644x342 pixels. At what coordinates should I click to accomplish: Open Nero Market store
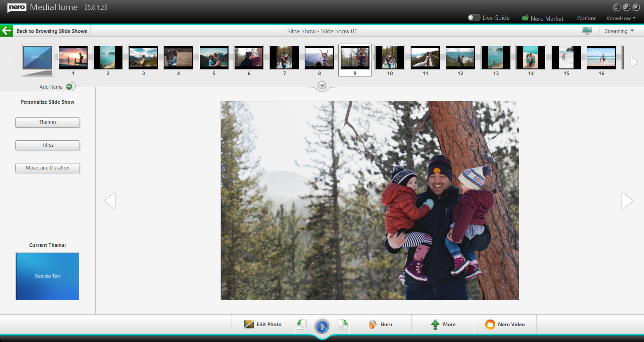coord(543,18)
